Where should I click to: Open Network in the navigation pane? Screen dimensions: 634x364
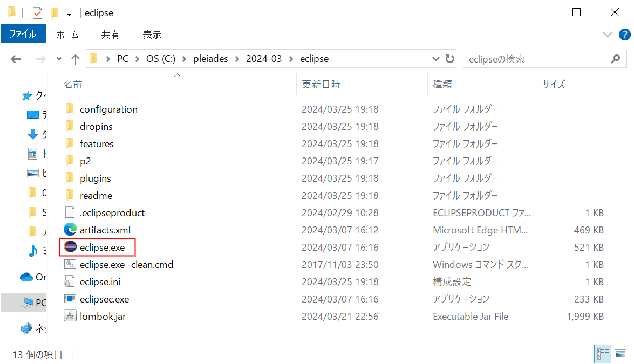click(26, 328)
